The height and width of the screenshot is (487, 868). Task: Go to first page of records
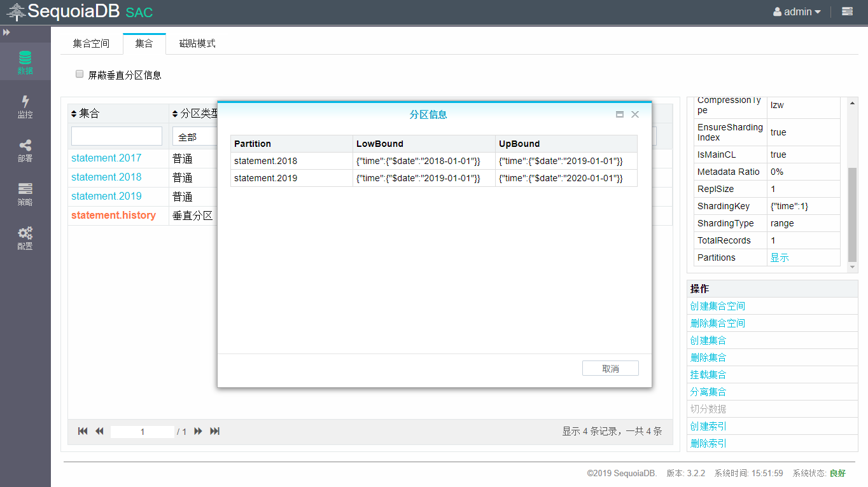(x=83, y=431)
